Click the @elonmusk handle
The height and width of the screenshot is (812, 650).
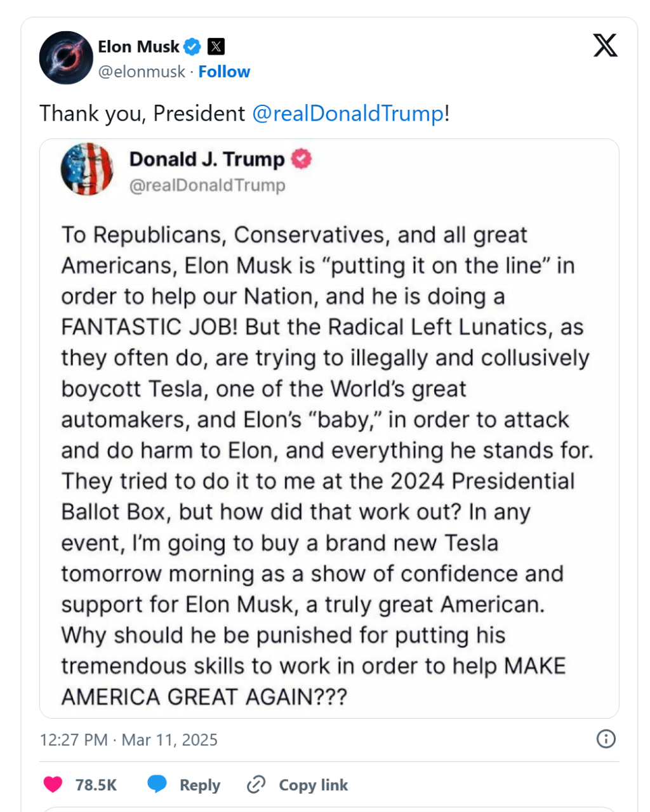pyautogui.click(x=142, y=72)
